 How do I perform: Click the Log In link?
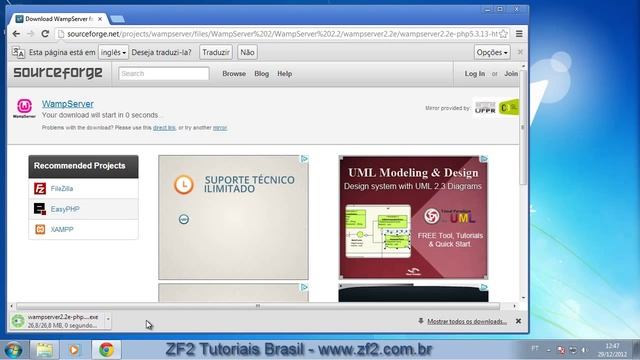click(x=475, y=74)
